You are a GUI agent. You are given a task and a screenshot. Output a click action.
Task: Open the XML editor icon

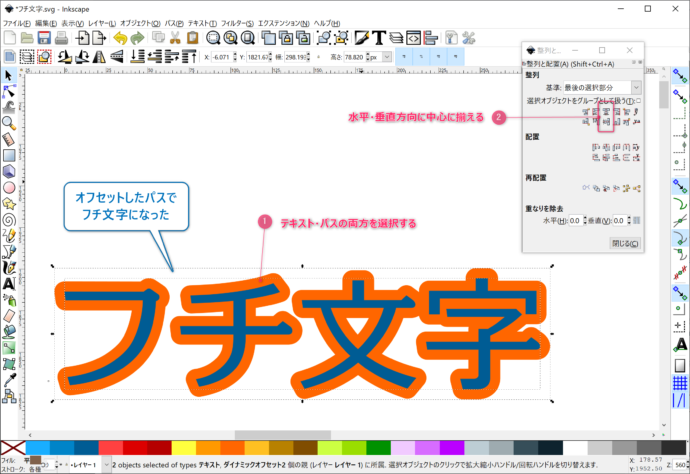pos(413,38)
